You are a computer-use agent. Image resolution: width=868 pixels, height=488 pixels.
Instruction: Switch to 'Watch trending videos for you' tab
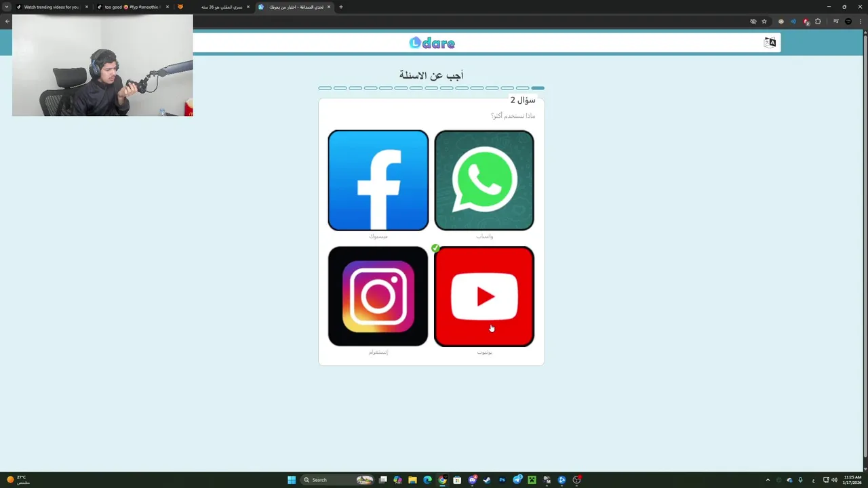pyautogui.click(x=51, y=7)
